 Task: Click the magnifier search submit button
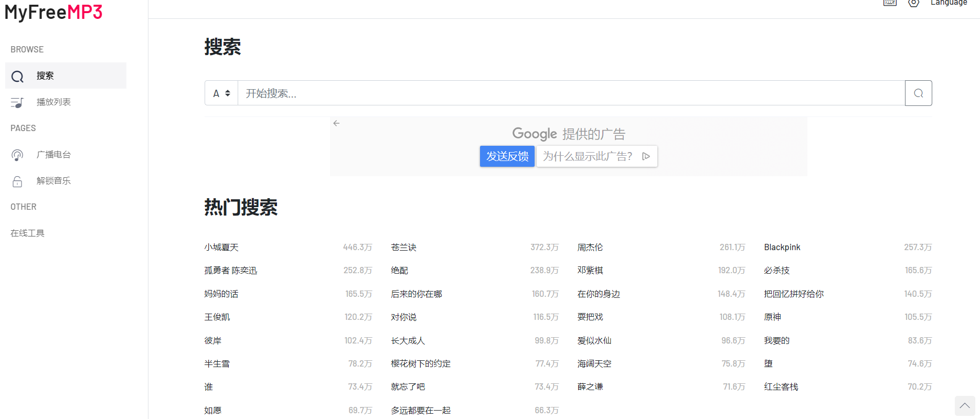[x=918, y=93]
